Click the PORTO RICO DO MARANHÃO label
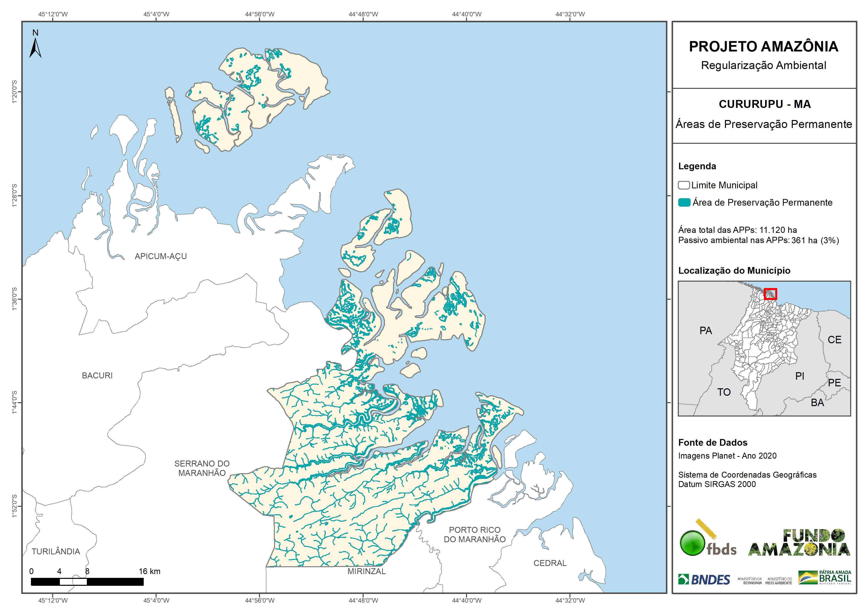Viewport: 868px width, 614px height. tap(474, 535)
